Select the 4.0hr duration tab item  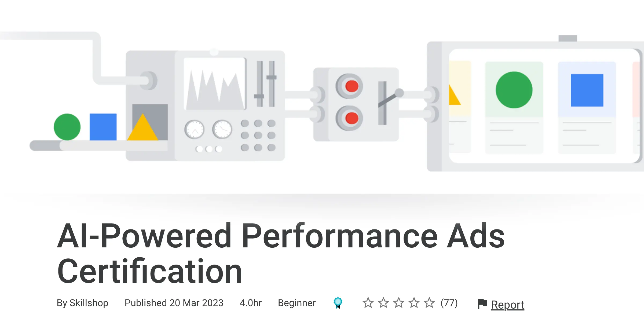[251, 303]
